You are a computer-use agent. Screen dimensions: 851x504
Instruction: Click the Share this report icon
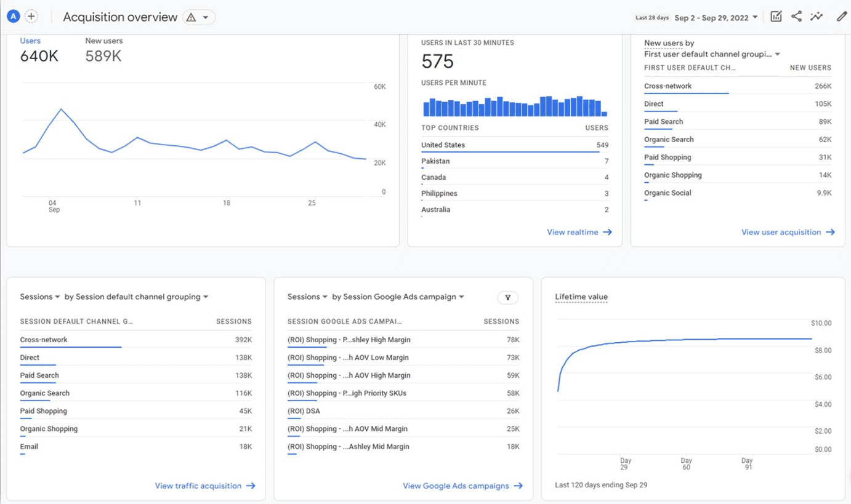click(x=797, y=17)
